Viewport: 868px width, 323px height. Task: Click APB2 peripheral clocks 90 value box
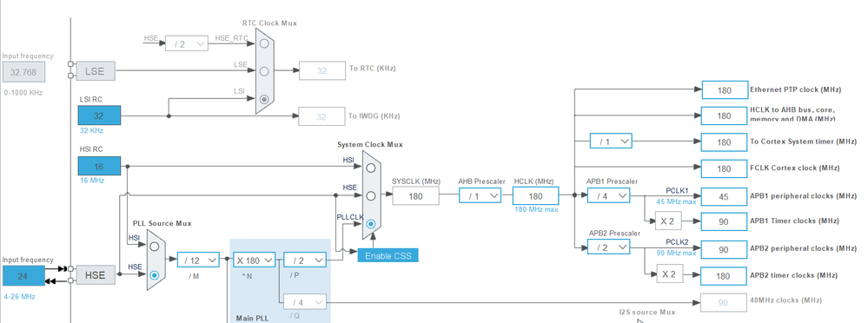(724, 249)
